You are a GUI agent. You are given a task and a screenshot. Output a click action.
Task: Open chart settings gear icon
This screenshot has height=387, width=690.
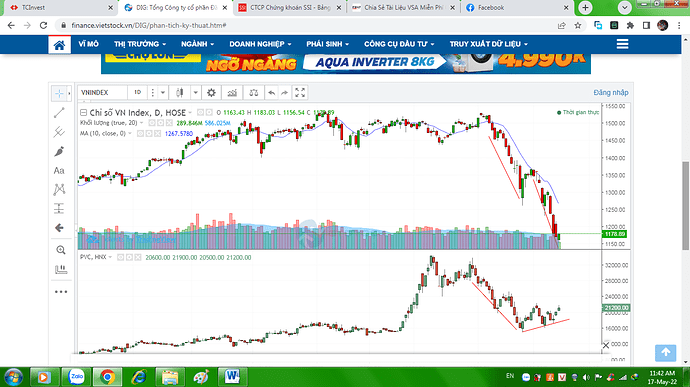coord(211,92)
